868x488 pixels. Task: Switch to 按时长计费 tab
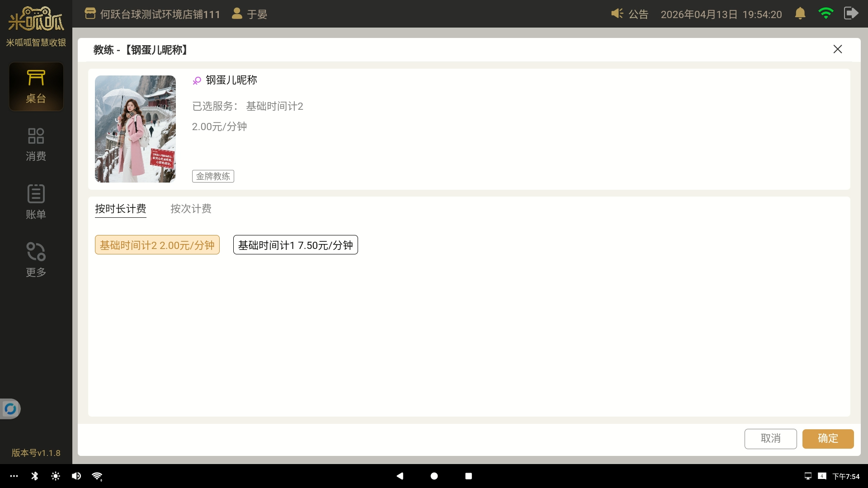tap(120, 209)
